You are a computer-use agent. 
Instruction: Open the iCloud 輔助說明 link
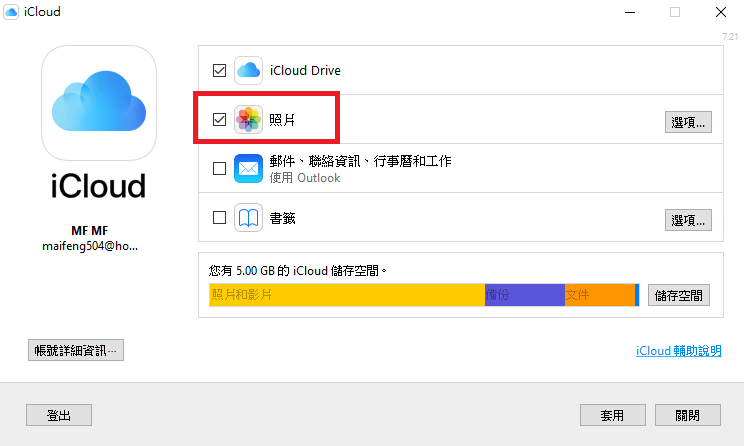click(679, 351)
